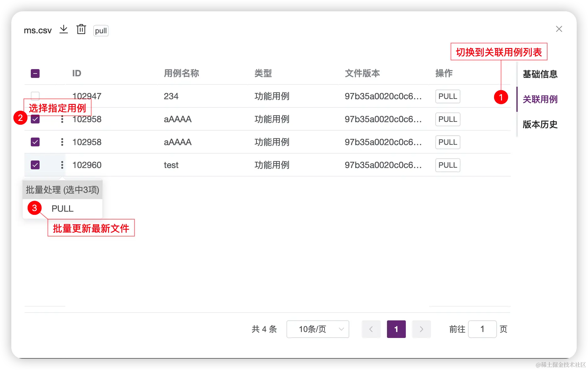Click the select-all checkbox in the header

35,73
